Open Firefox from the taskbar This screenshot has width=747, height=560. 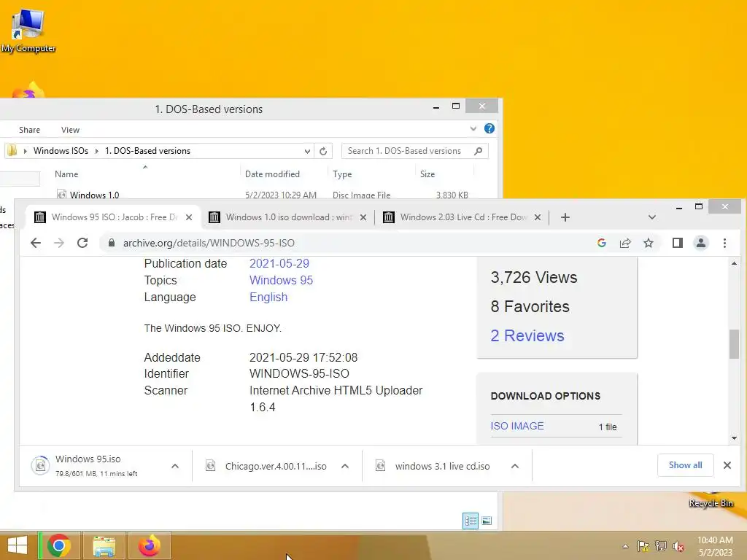tap(149, 545)
